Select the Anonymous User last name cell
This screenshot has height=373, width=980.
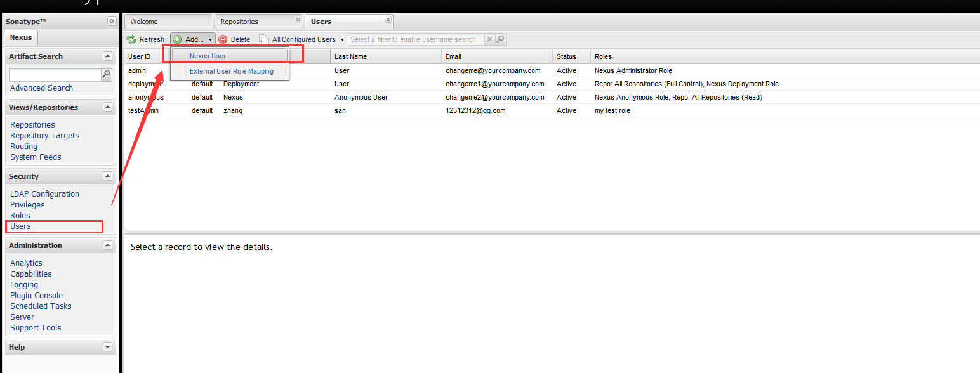click(361, 97)
